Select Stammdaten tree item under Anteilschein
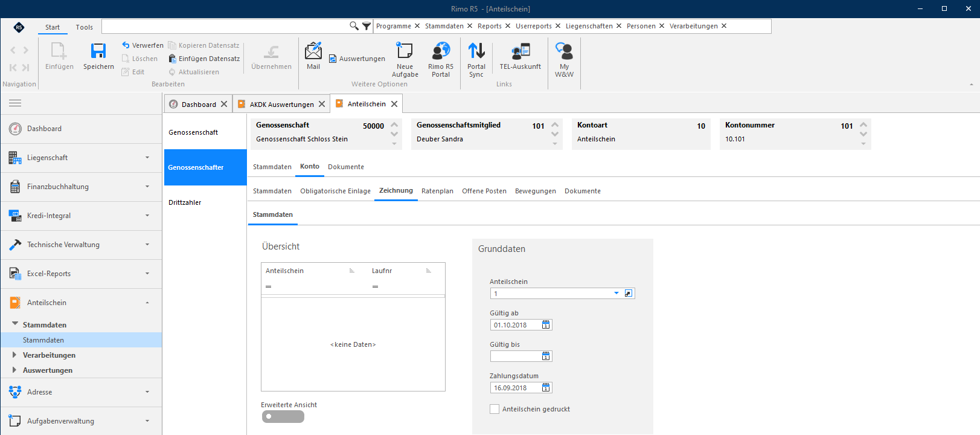This screenshot has height=435, width=980. pyautogui.click(x=81, y=340)
